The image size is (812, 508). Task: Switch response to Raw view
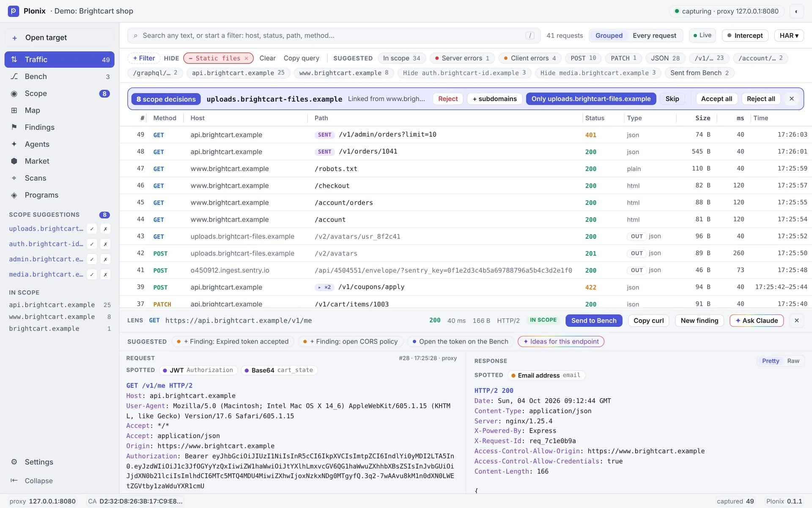pyautogui.click(x=793, y=361)
